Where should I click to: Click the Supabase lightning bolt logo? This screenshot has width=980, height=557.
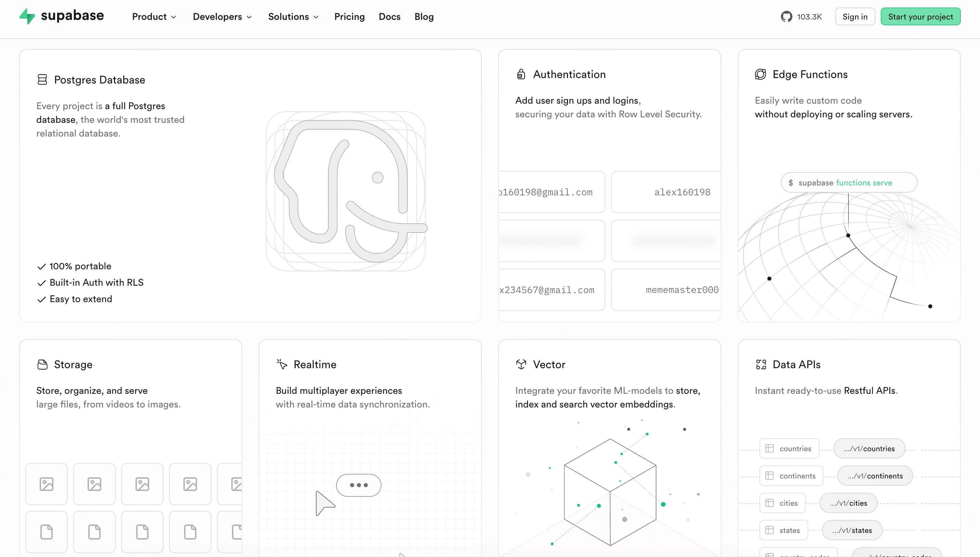coord(27,16)
